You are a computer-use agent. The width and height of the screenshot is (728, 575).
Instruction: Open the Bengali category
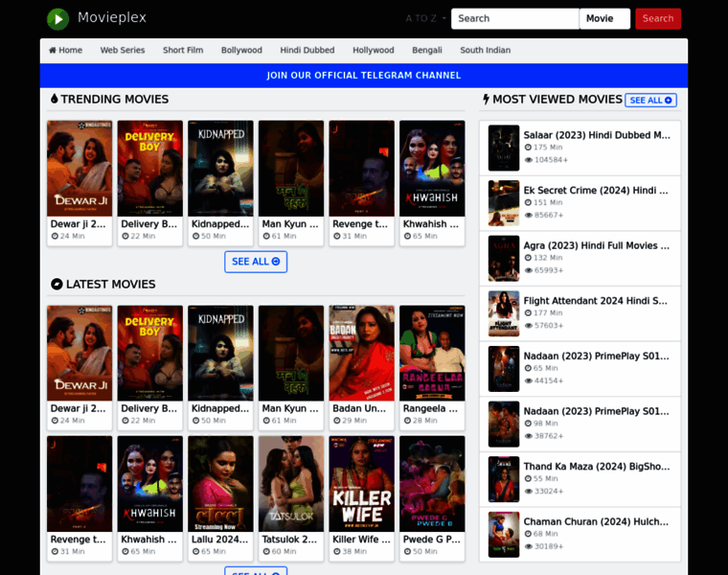coord(427,50)
